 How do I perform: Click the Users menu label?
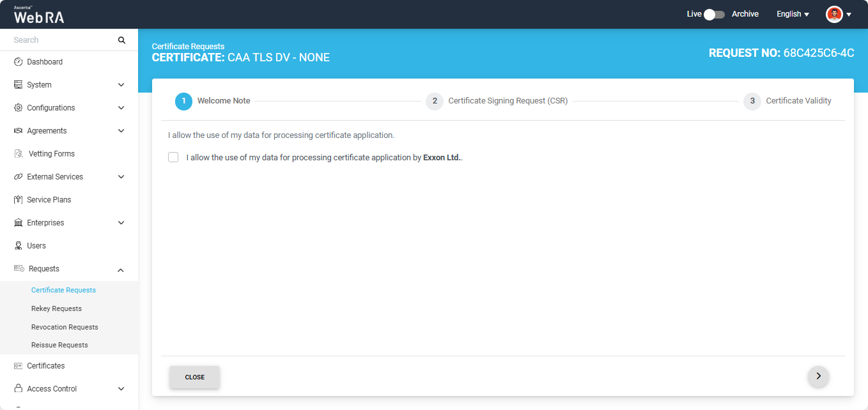(x=36, y=246)
